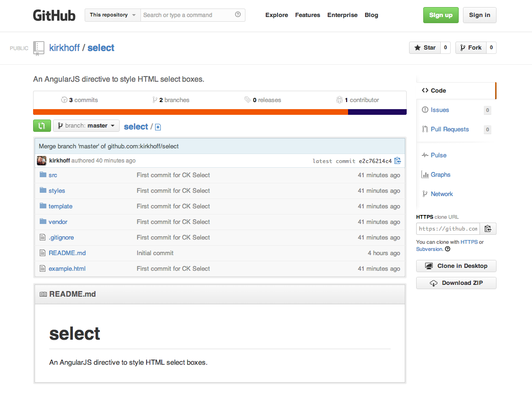Click the Download ZIP button

point(456,283)
